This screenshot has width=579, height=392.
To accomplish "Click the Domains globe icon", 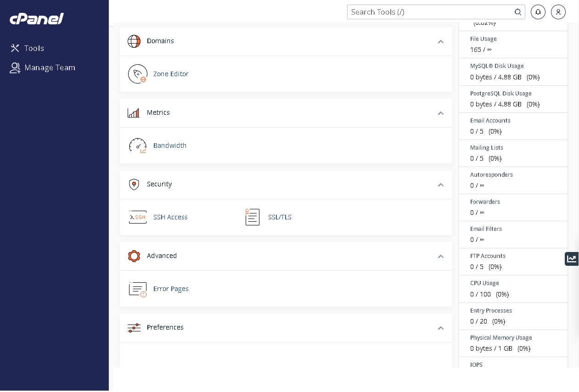I will click(x=134, y=41).
